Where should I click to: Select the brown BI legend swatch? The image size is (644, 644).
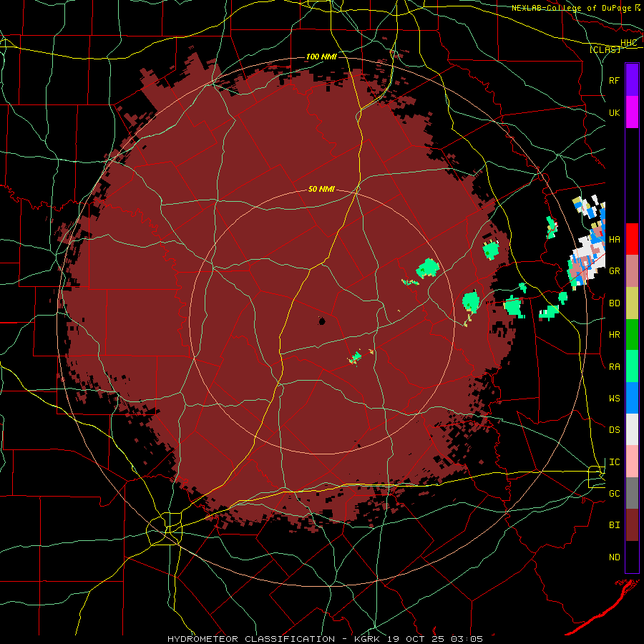632,525
